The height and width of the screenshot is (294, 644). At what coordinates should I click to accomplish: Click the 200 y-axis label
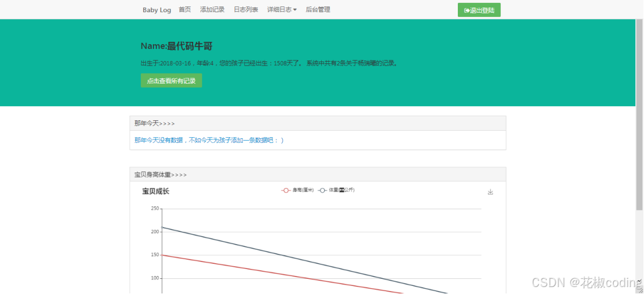pos(155,232)
